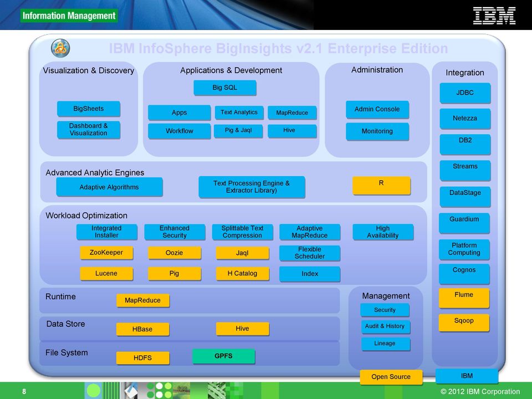Click the Netezza integration box

(x=465, y=119)
